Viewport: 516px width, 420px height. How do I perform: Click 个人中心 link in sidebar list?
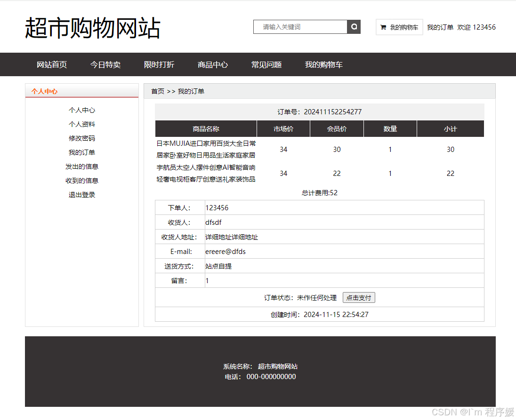pyautogui.click(x=82, y=110)
